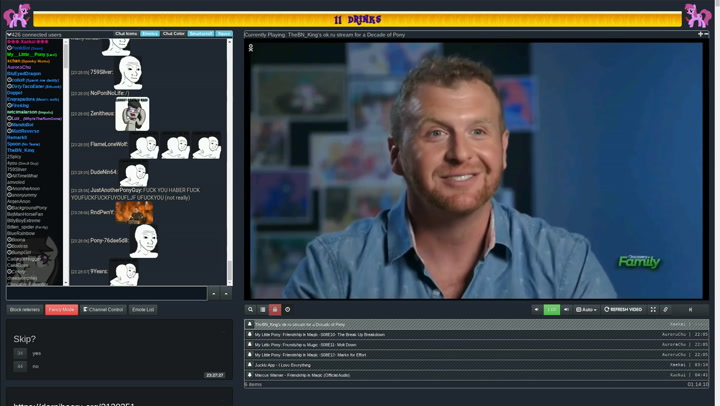Click the plus icon above the video

coord(700,34)
